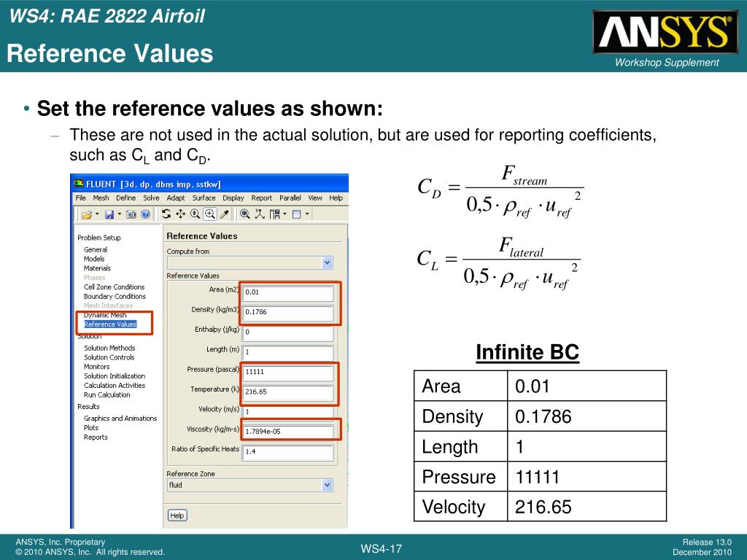Click the graphics window layout square icon
747x560 pixels.
click(296, 214)
